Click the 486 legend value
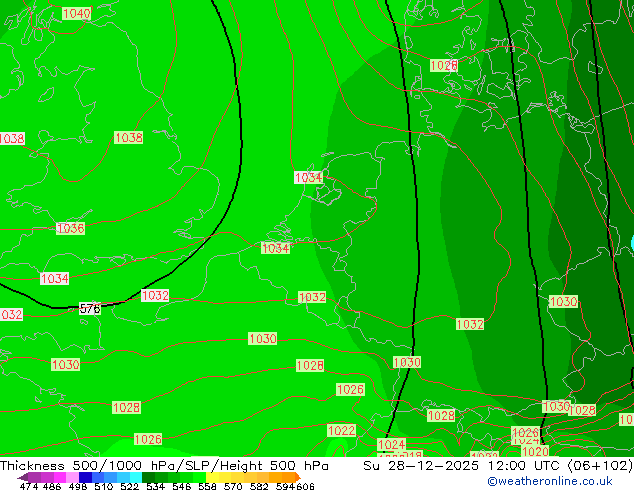Viewport: 634px width, 490px height. (51, 486)
